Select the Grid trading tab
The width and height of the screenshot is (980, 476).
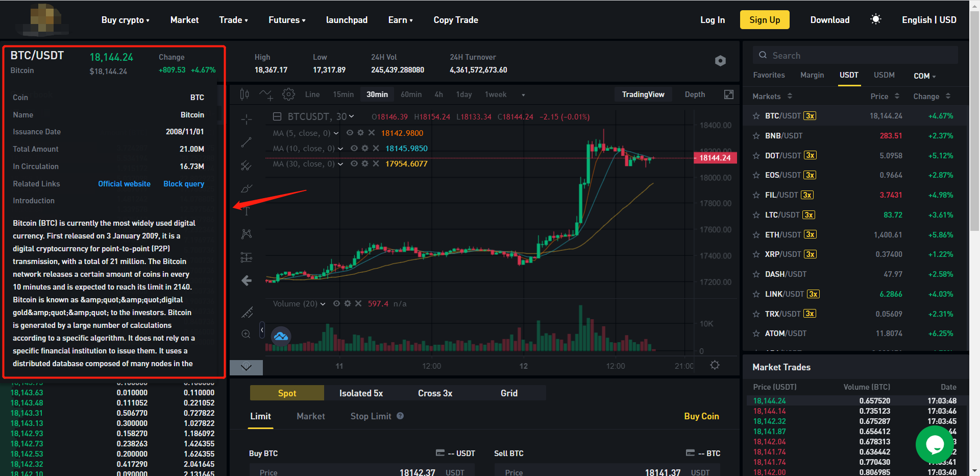509,393
